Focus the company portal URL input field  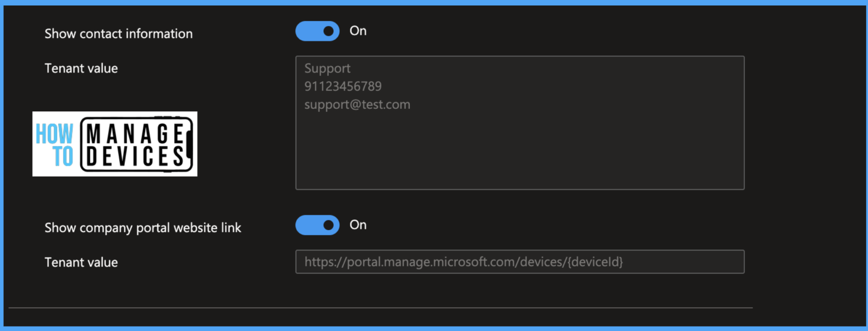[x=520, y=262]
